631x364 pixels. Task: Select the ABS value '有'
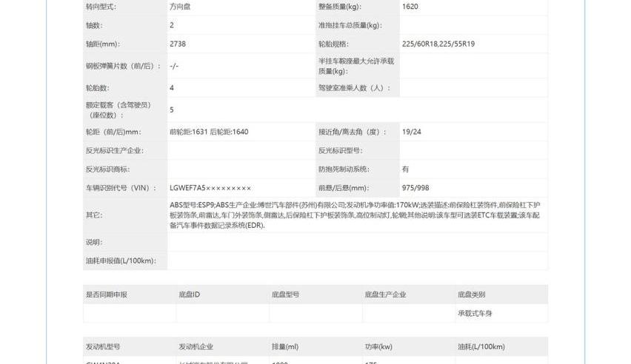[405, 169]
